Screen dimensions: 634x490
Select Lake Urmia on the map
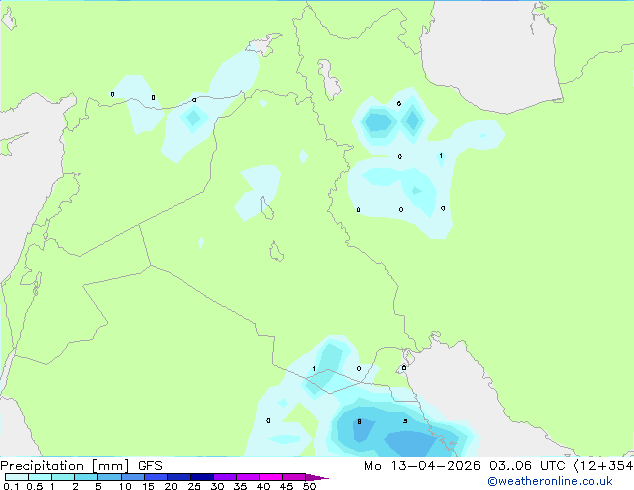point(330,80)
